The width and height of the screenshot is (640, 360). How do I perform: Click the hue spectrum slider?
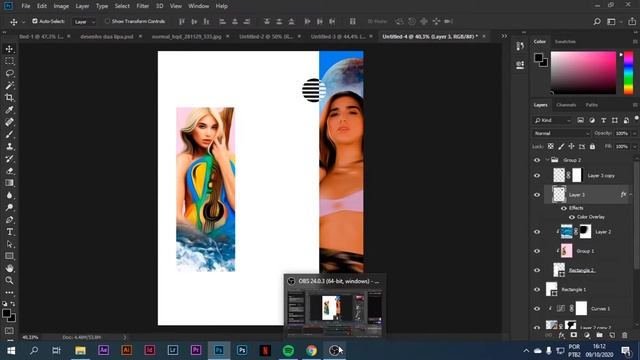coord(629,73)
